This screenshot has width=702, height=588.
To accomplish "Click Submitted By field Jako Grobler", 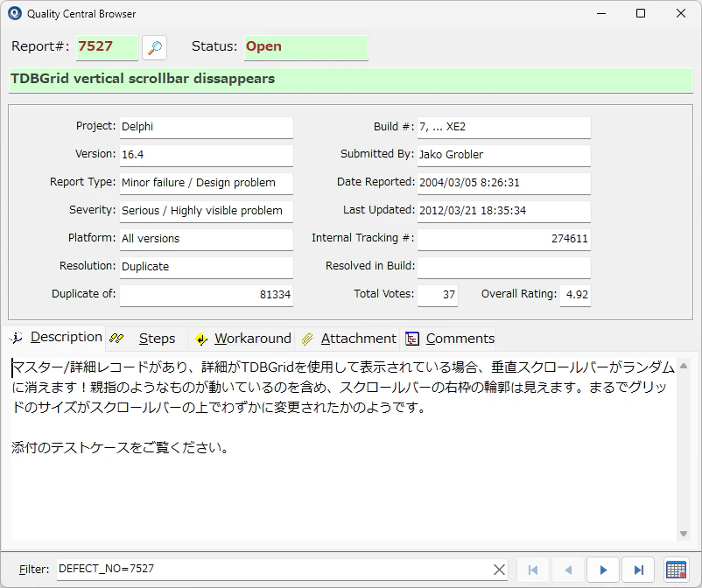I will pos(504,155).
